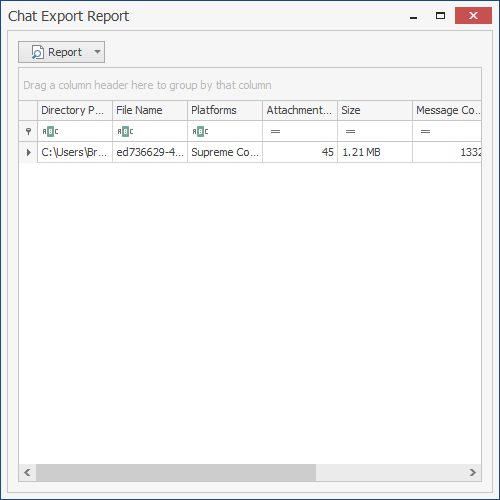500x500 pixels.
Task: Click the left scroll arrow of horizontal scrollbar
Action: pos(27,472)
